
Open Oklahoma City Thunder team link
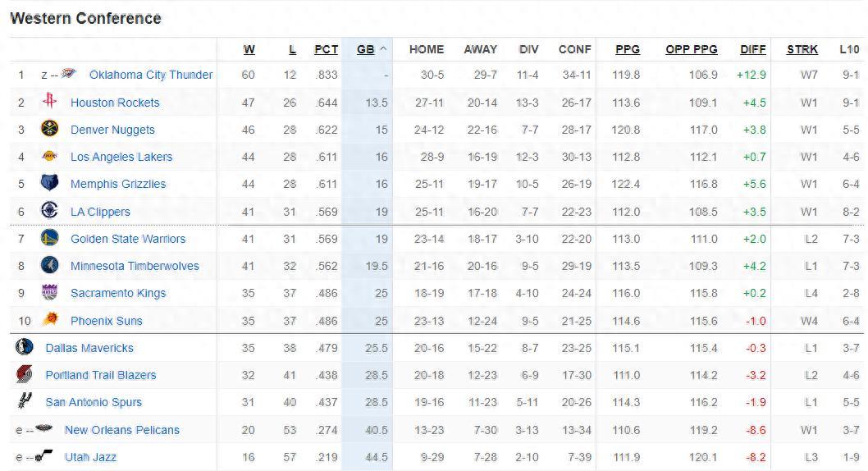point(150,75)
